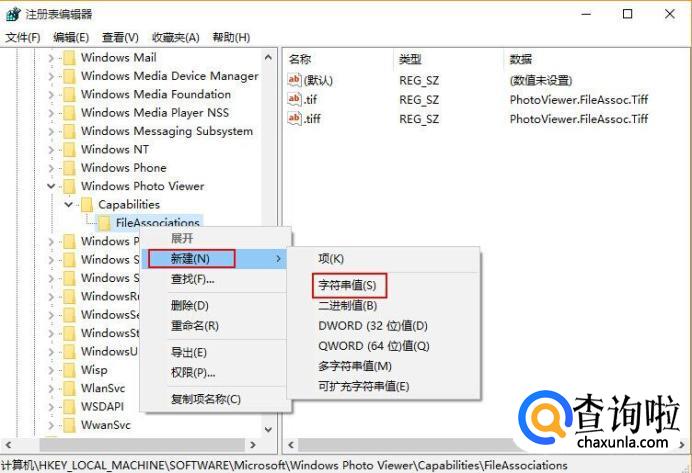692x473 pixels.
Task: Select the Windows Mail folder icon
Action: pos(69,58)
